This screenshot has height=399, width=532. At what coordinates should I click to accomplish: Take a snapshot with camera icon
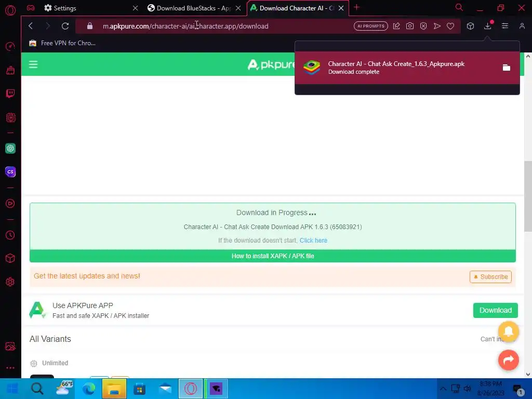tap(410, 26)
